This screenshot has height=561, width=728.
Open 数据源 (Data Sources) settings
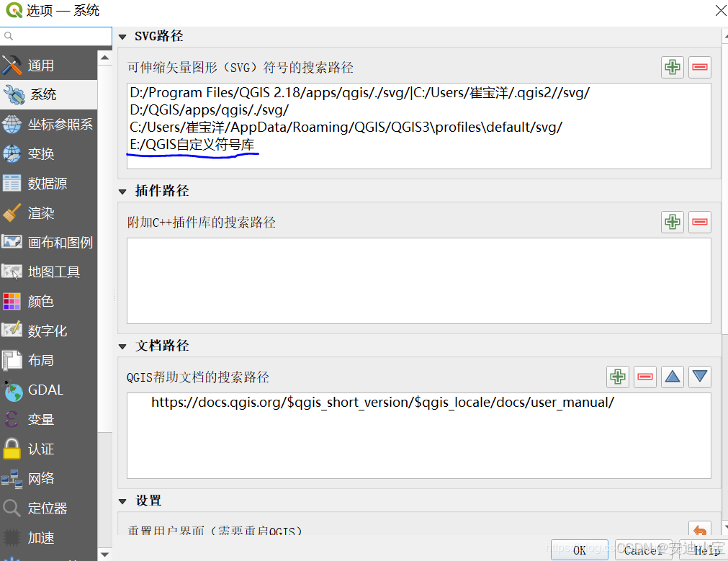point(48,184)
